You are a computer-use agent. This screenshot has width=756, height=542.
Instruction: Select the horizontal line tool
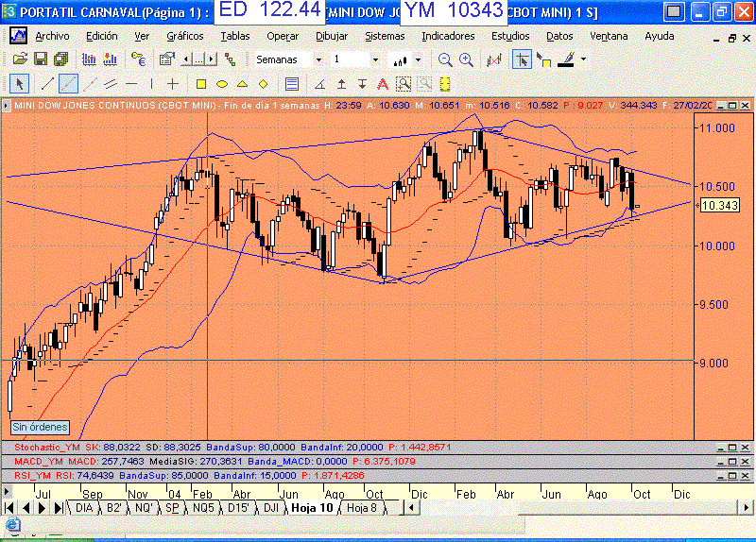(131, 83)
